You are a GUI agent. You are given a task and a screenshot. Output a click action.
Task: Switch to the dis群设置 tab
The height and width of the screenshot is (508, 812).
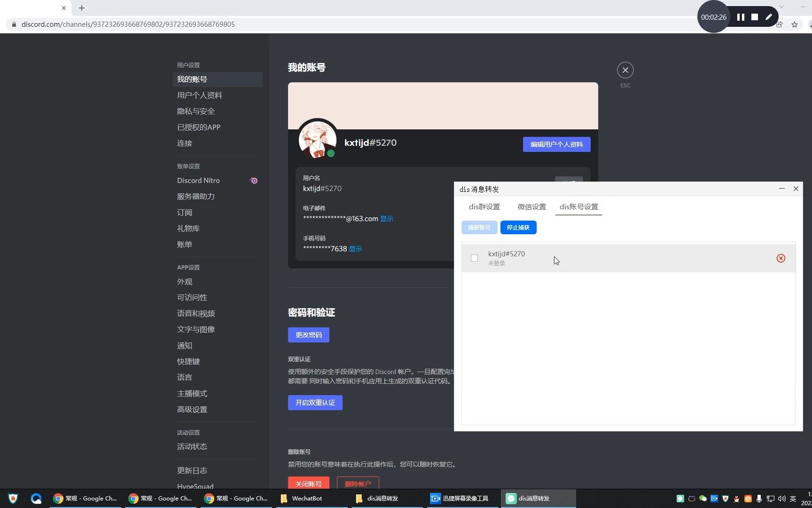484,207
